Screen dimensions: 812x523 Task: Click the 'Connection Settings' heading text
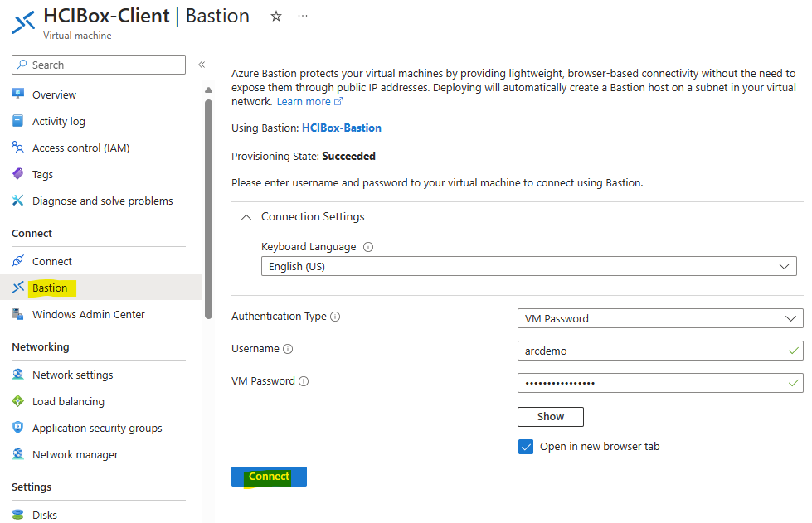[x=313, y=217]
